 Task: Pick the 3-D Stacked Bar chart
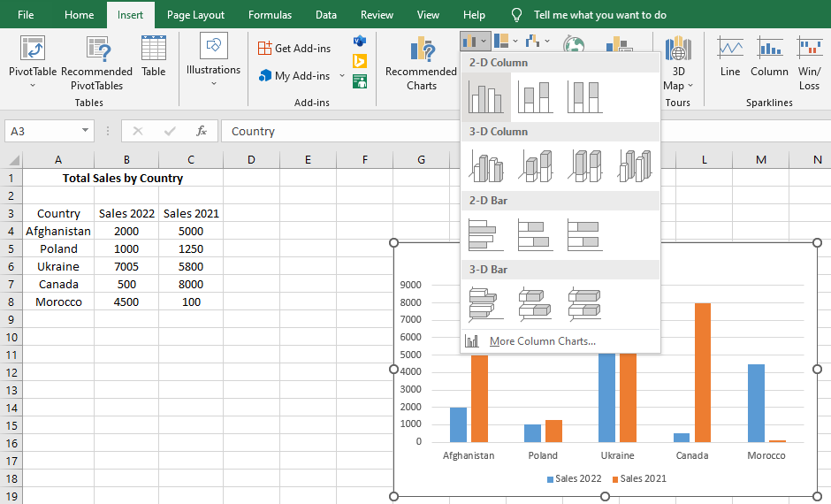click(535, 304)
